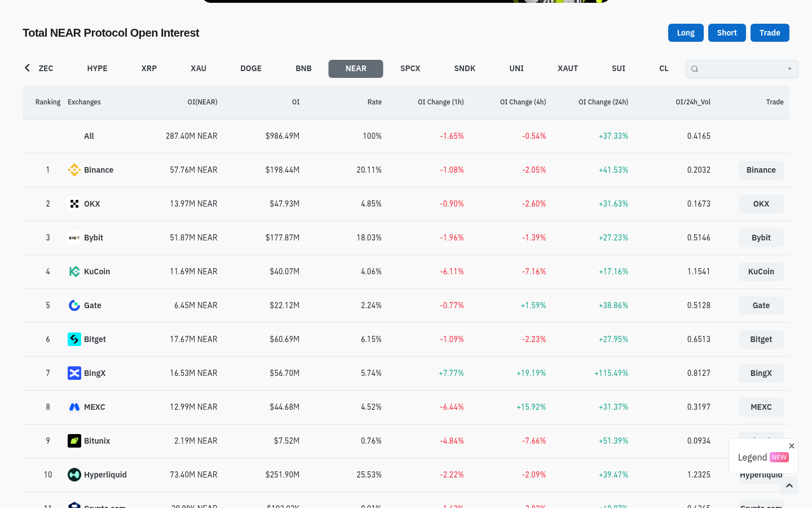Choose the UNI coin tab
The width and height of the screenshot is (812, 508).
pyautogui.click(x=517, y=68)
